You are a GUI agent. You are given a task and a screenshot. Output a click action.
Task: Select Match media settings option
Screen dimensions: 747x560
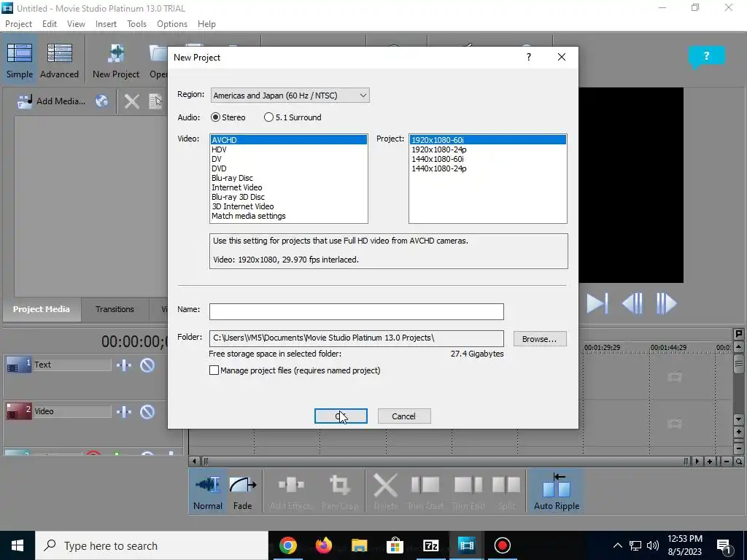pos(289,216)
